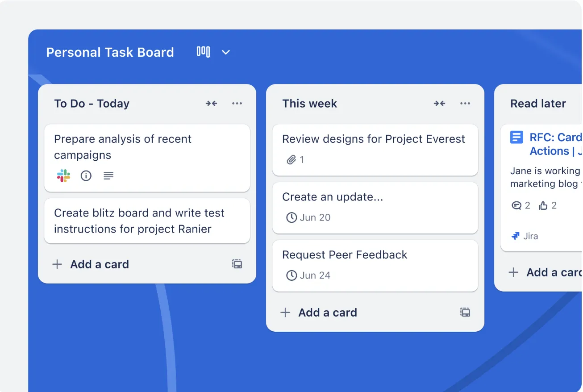Viewport: 583px width, 392px height.
Task: Collapse the This week list
Action: click(x=439, y=104)
